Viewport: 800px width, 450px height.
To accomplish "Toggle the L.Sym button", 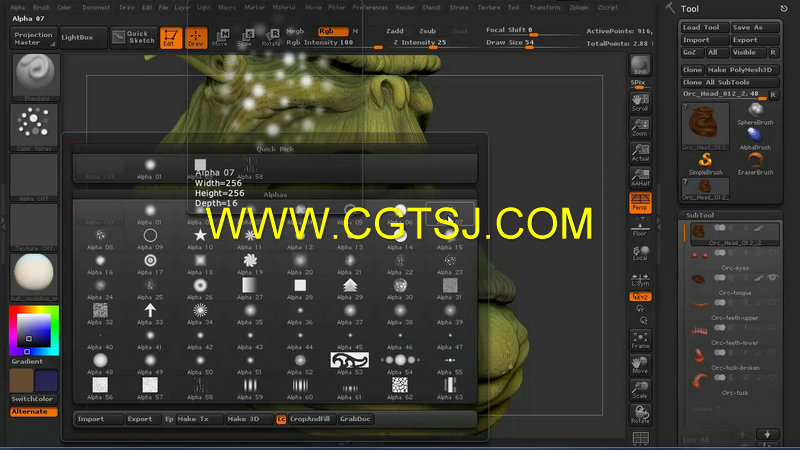I will click(640, 280).
